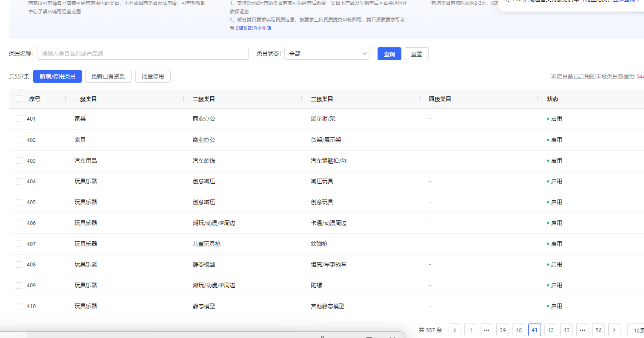The height and width of the screenshot is (338, 644).
Task: Click the ellipsis after page 1
Action: (x=487, y=330)
